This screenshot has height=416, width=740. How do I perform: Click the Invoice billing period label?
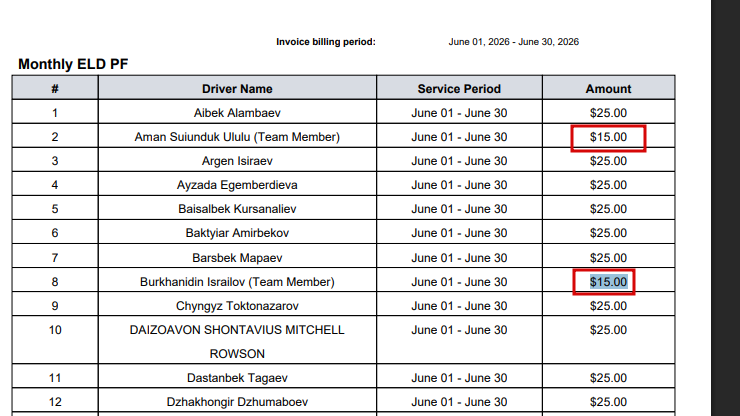pos(326,42)
